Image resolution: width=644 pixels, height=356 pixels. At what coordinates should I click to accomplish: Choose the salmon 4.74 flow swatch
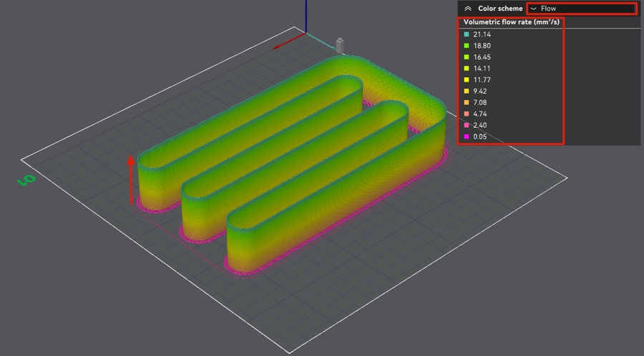466,114
